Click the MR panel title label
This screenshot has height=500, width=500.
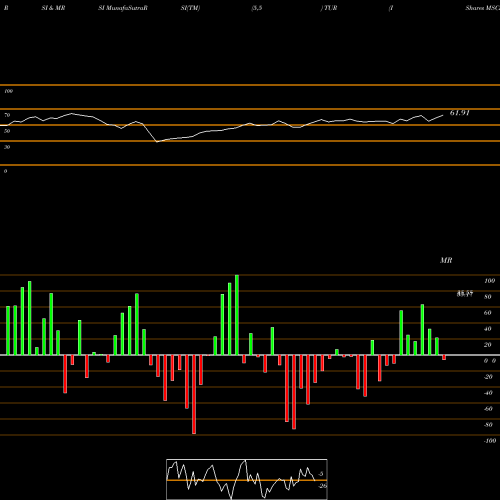(446, 260)
